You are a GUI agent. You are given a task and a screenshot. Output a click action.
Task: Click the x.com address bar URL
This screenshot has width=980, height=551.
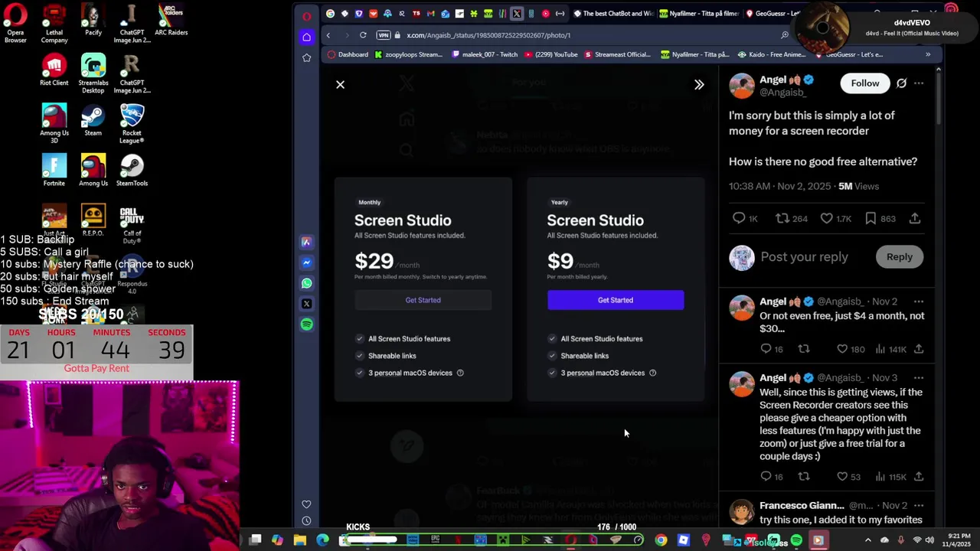(x=488, y=35)
